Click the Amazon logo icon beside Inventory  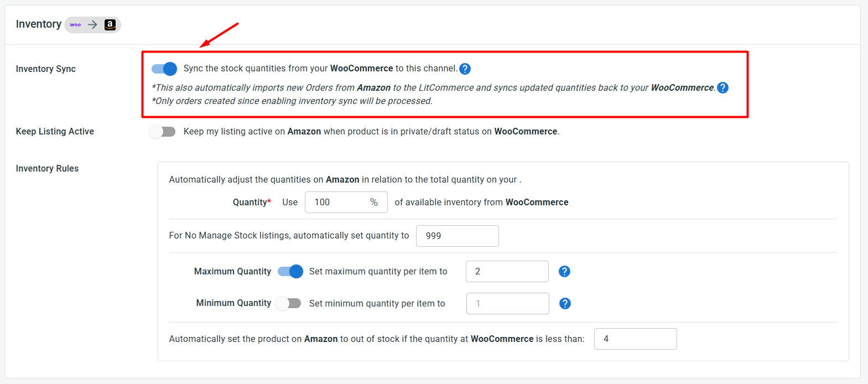110,25
